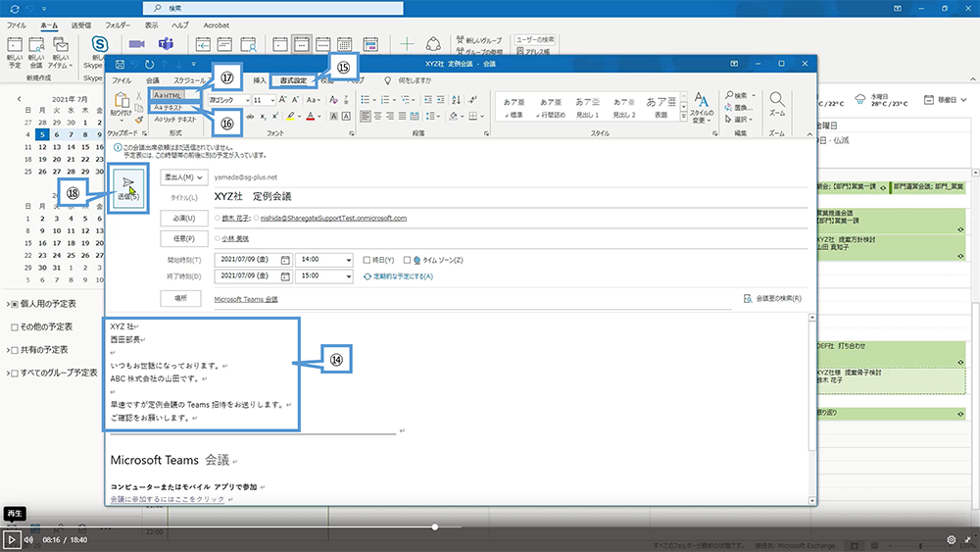The height and width of the screenshot is (552, 980).
Task: Toggle left text alignment
Action: point(366,116)
